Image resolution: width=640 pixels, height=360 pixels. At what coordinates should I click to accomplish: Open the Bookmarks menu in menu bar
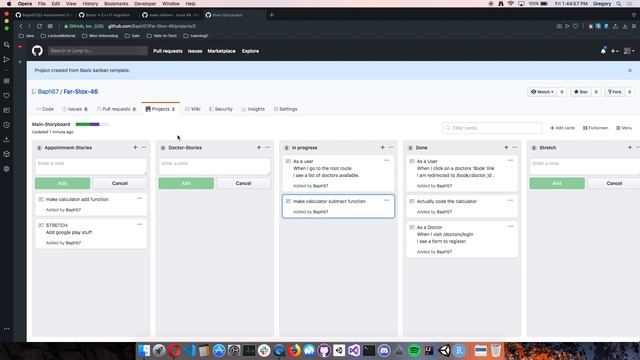(x=116, y=4)
